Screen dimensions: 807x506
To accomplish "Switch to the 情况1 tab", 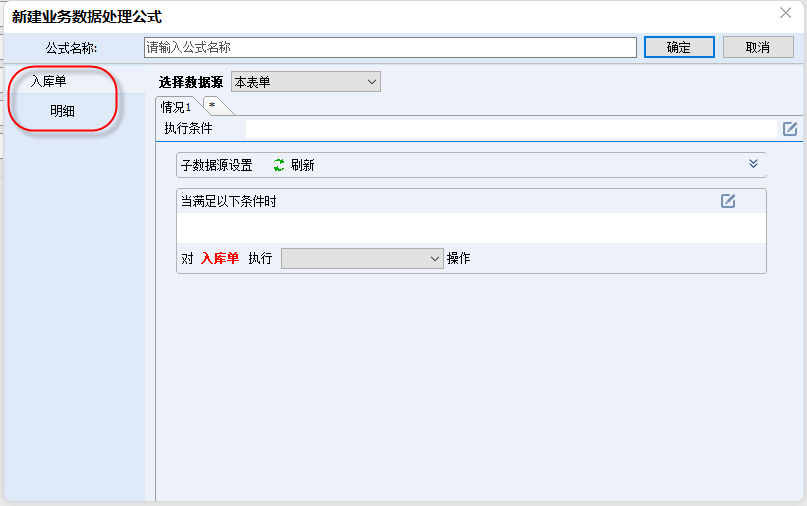I will (x=176, y=107).
